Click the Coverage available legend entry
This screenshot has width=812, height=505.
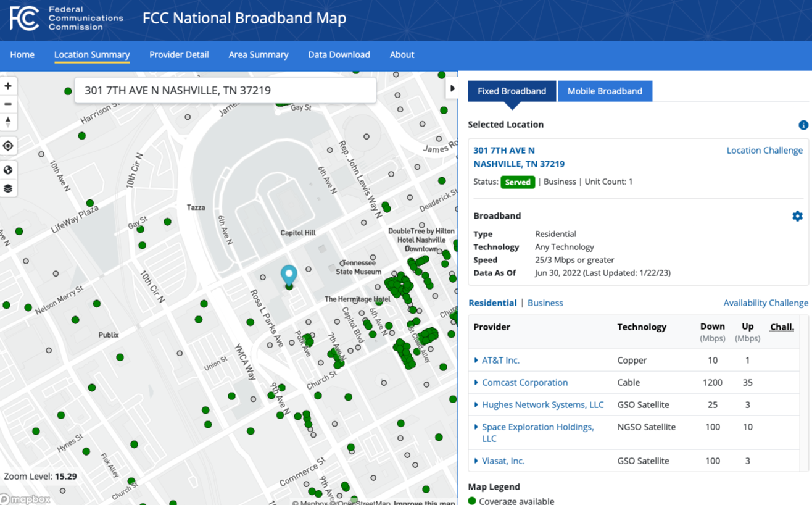point(511,501)
